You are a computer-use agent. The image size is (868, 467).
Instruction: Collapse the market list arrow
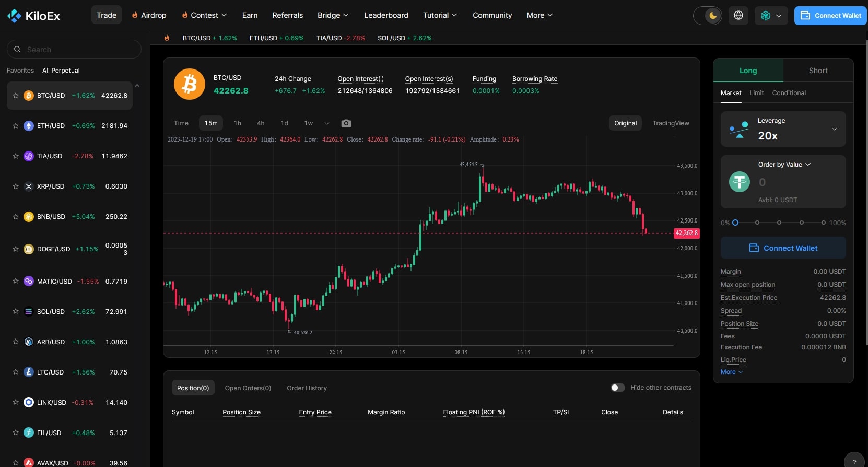[x=137, y=86]
